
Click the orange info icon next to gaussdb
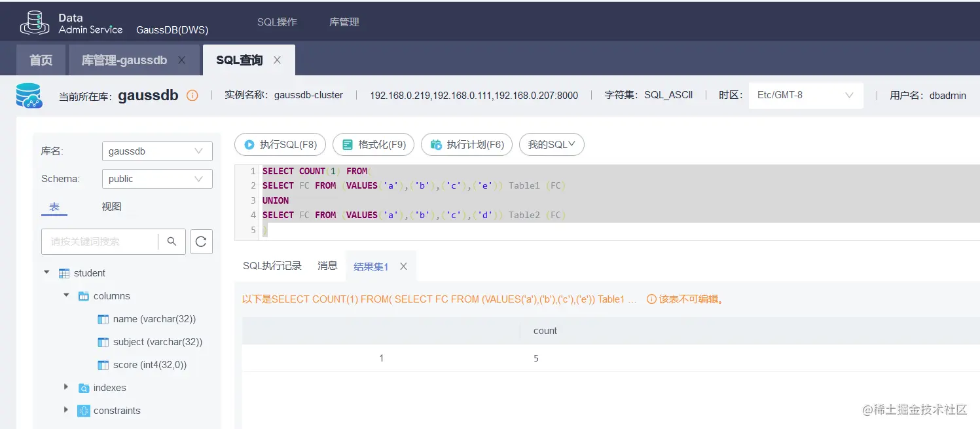192,96
